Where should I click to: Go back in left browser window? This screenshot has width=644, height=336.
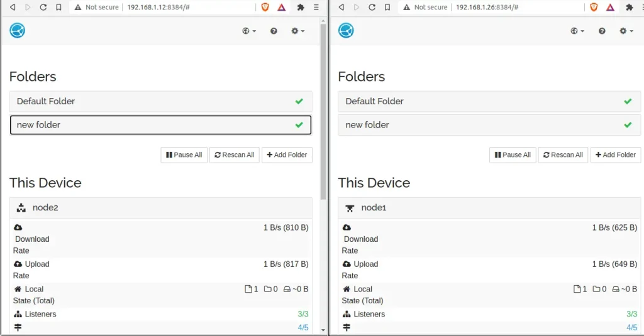(x=13, y=7)
